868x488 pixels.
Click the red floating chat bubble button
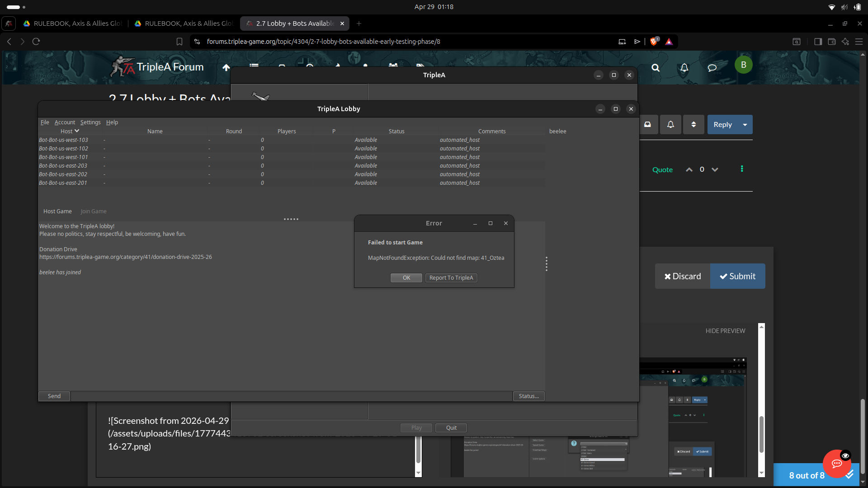coord(836,463)
